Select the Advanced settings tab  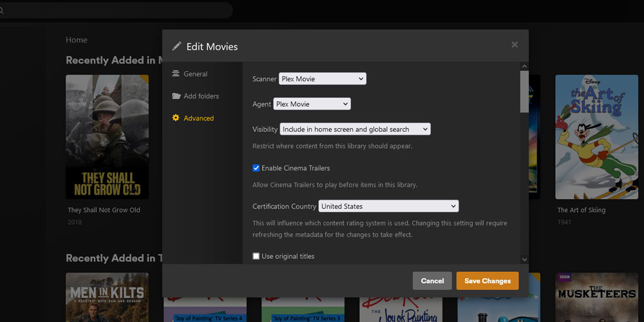(198, 118)
